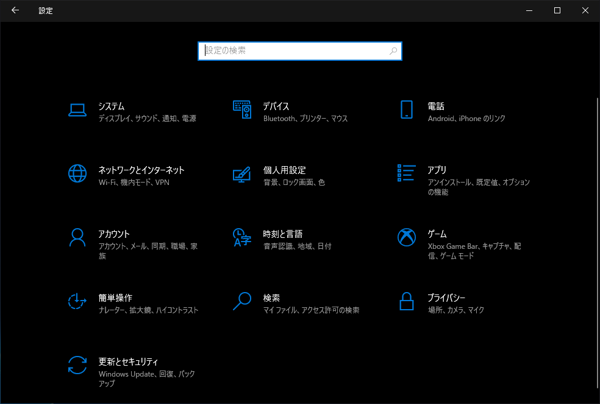Click the 更新とセキュリティ heading text
Screen dimensions: 600x404
(128, 362)
